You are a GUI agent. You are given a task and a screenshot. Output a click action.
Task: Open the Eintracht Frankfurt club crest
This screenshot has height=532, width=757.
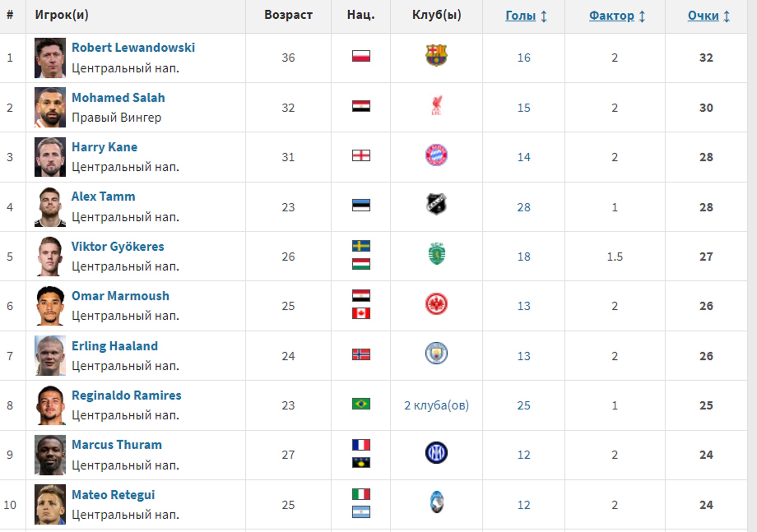(436, 304)
